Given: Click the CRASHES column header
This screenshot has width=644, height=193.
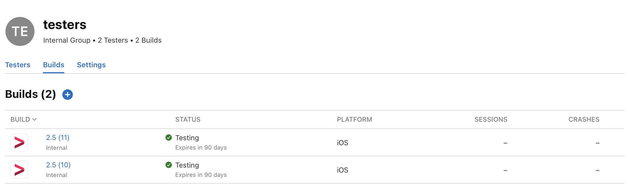Looking at the screenshot, I should (x=584, y=119).
